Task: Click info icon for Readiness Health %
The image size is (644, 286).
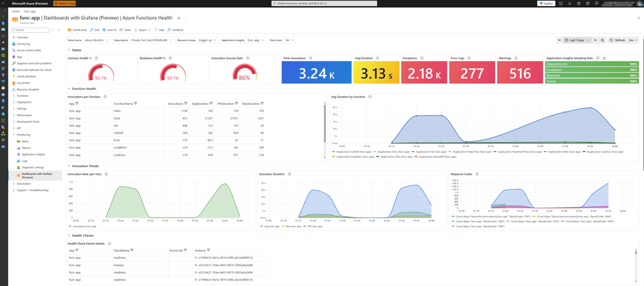Action: point(170,59)
